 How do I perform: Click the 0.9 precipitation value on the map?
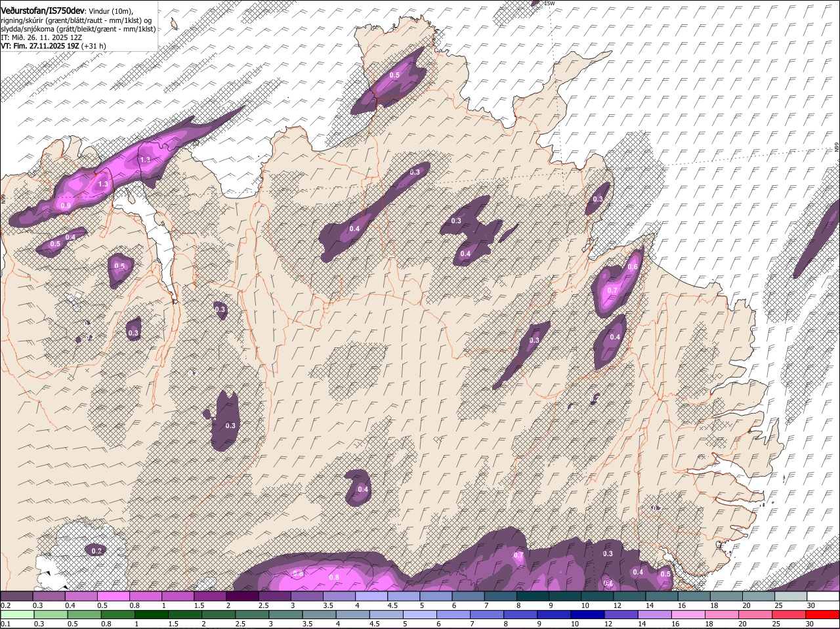click(x=66, y=206)
